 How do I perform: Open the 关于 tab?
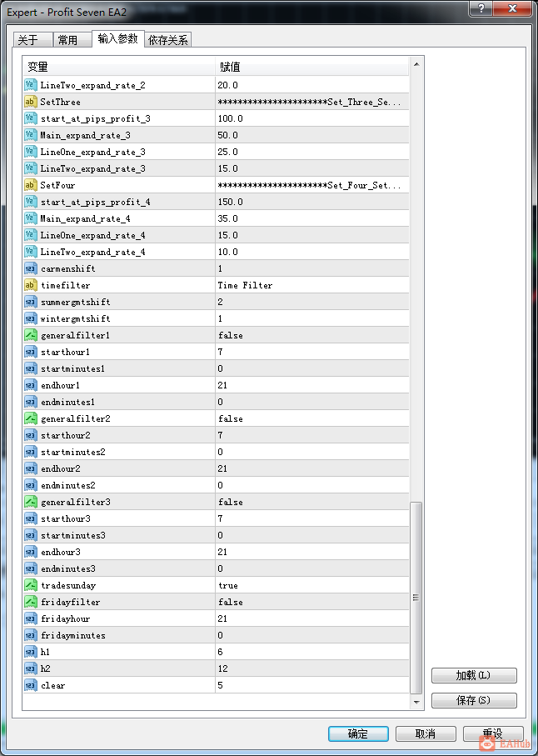[32, 40]
